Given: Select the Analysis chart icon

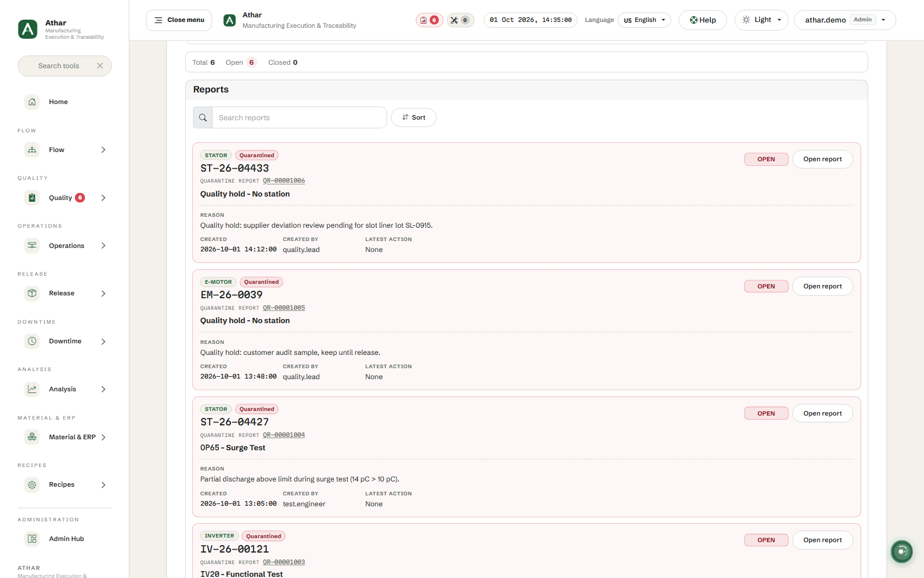Looking at the screenshot, I should point(32,390).
